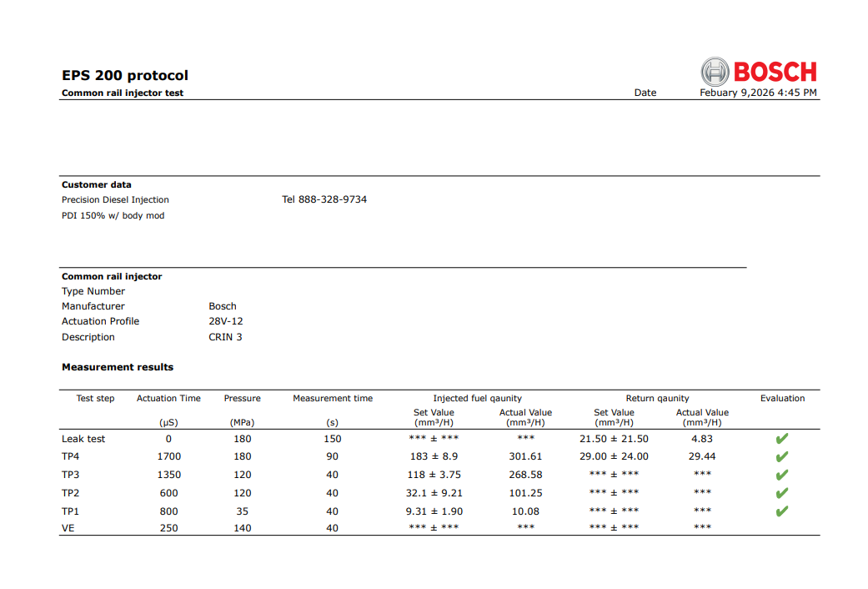The height and width of the screenshot is (589, 868).
Task: Click the TP1 row green checkmark
Action: 781,511
